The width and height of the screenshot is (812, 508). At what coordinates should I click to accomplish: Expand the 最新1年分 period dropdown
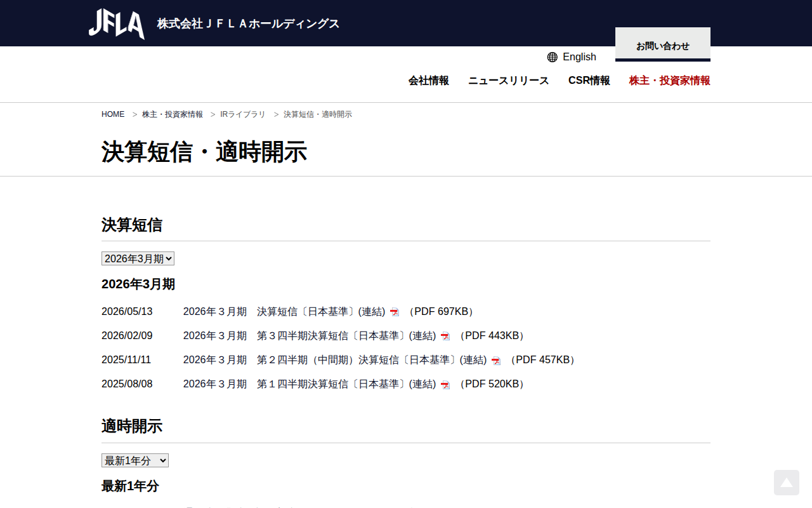[135, 460]
